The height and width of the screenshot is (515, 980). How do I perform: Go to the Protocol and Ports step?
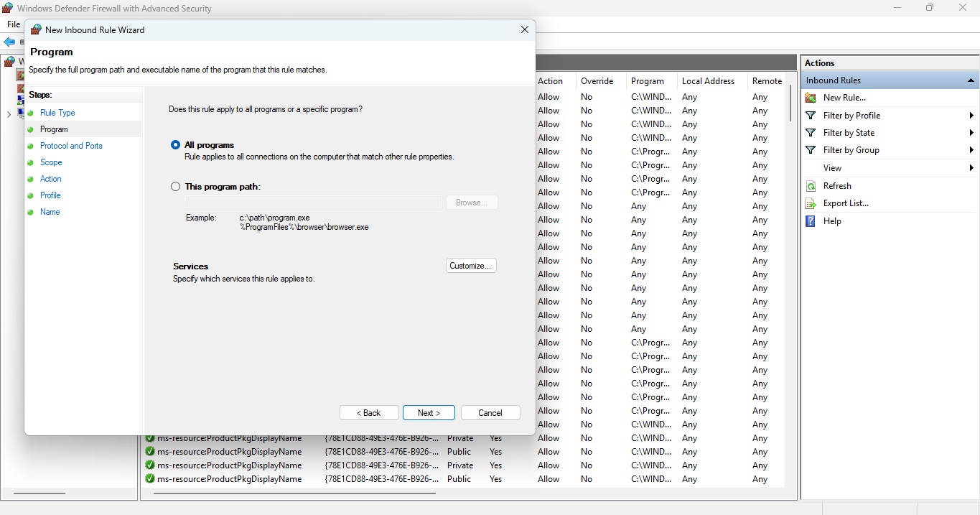coord(71,146)
